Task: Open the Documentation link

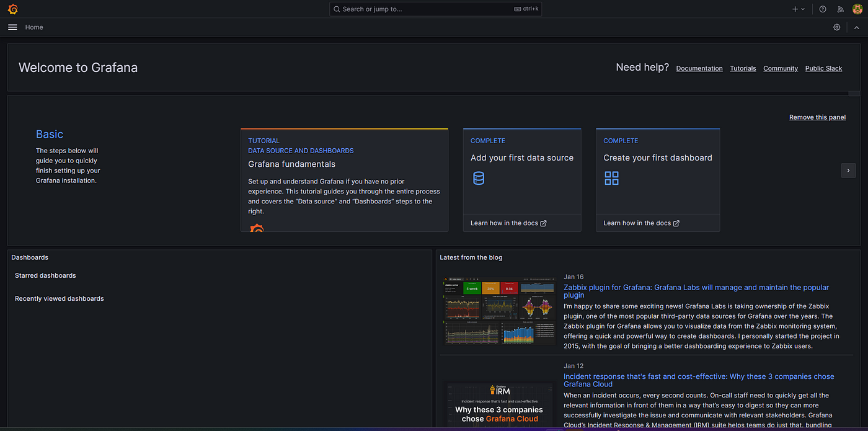Action: coord(699,68)
